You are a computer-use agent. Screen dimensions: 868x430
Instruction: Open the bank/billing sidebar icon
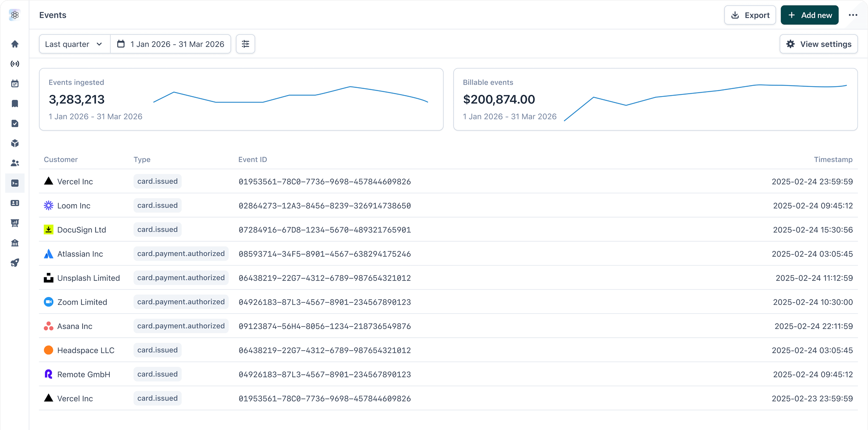[15, 242]
